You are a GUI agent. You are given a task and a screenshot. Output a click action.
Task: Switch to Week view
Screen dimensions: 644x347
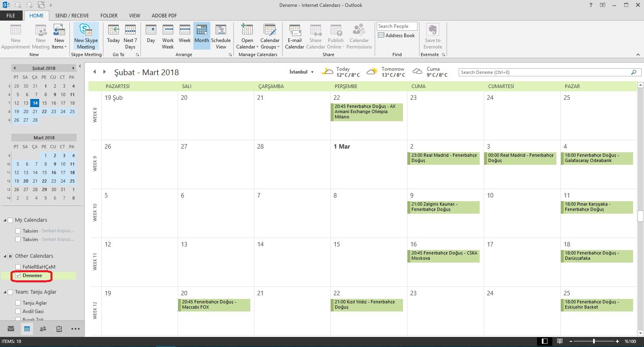coord(185,34)
